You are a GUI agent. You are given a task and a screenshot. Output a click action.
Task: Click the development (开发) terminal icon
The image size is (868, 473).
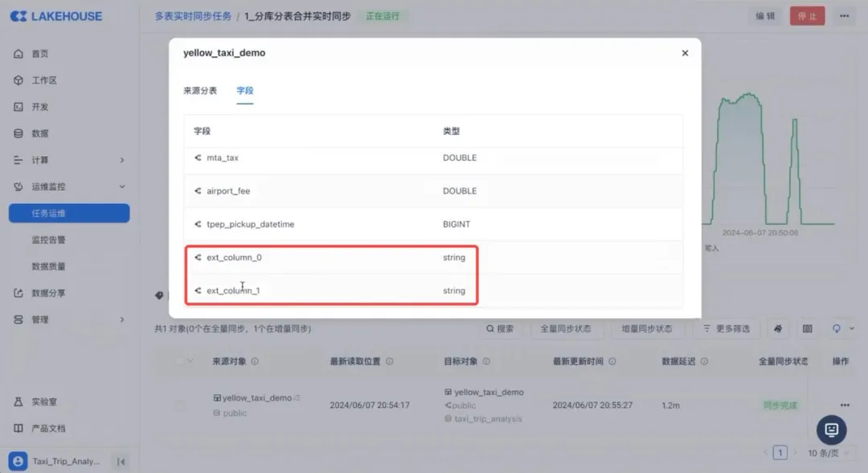point(18,107)
